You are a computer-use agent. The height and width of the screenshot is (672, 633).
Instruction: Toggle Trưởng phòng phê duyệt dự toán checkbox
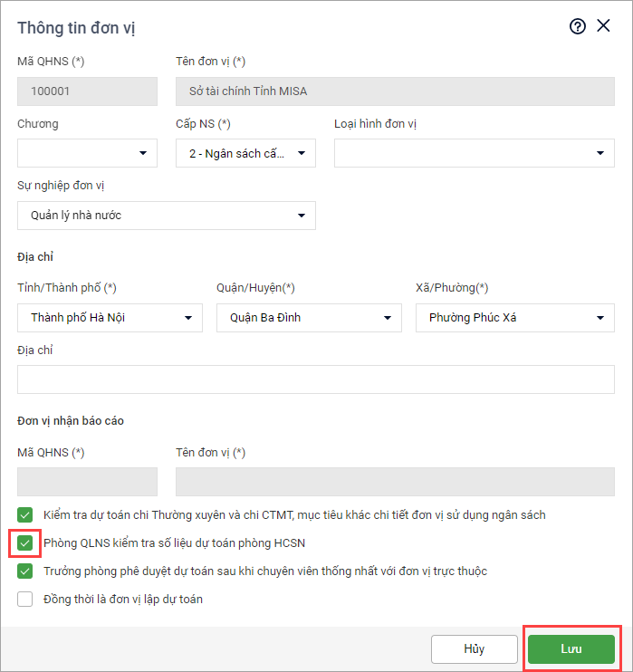coord(24,571)
